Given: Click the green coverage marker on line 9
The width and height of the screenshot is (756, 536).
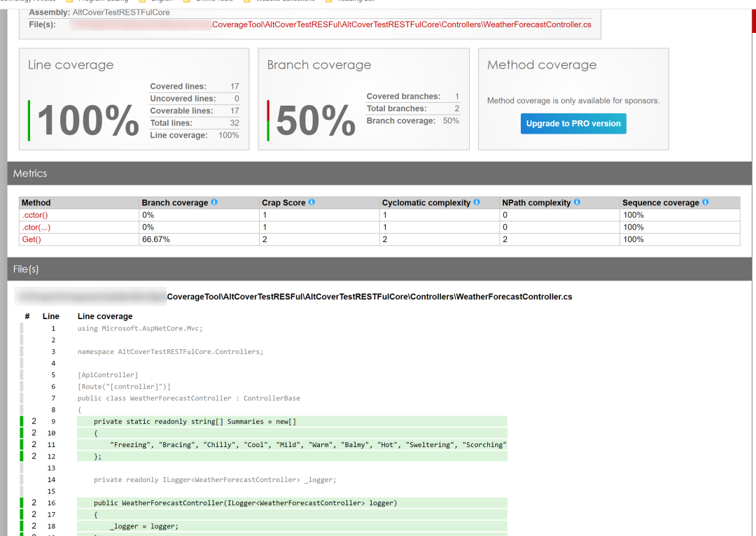Looking at the screenshot, I should click(22, 421).
